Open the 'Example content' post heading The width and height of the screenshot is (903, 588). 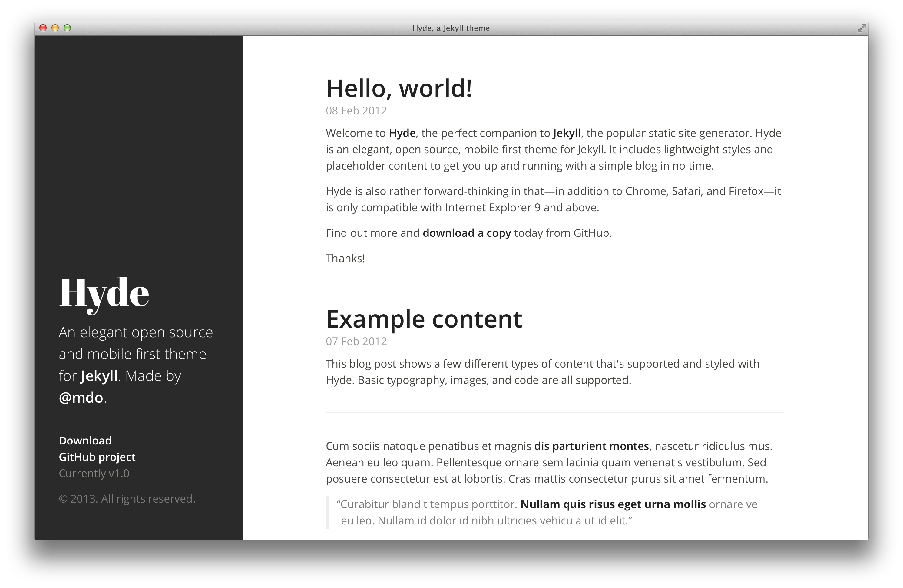(424, 319)
